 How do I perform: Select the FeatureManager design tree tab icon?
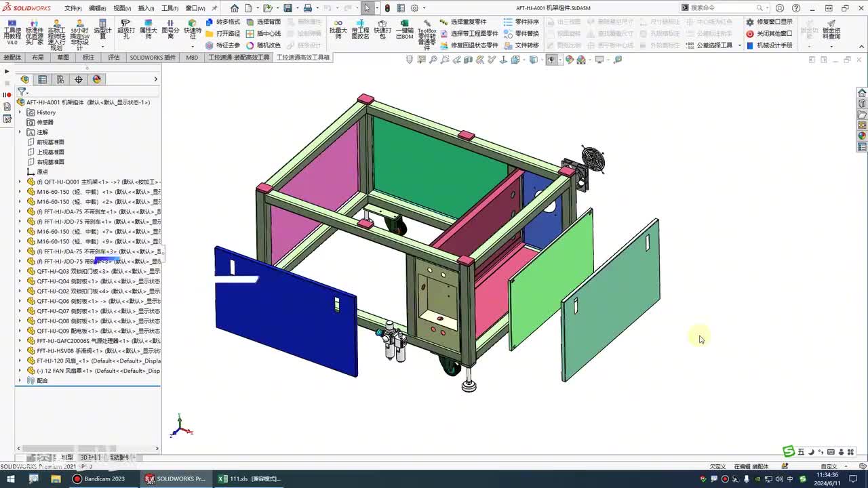(x=24, y=79)
